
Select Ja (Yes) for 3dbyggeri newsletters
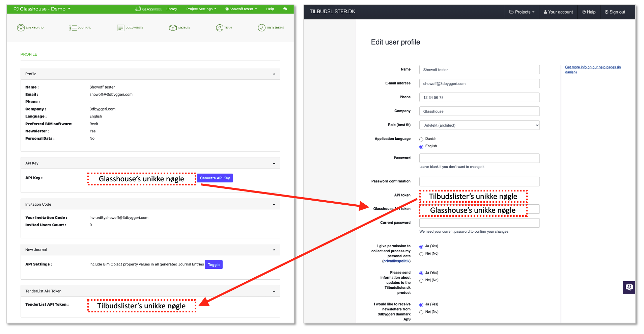click(421, 305)
